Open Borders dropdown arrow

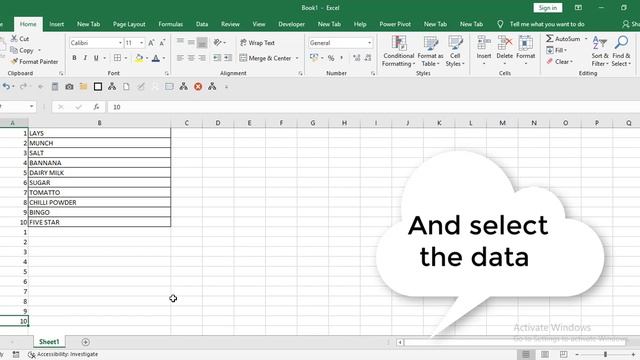click(x=126, y=58)
